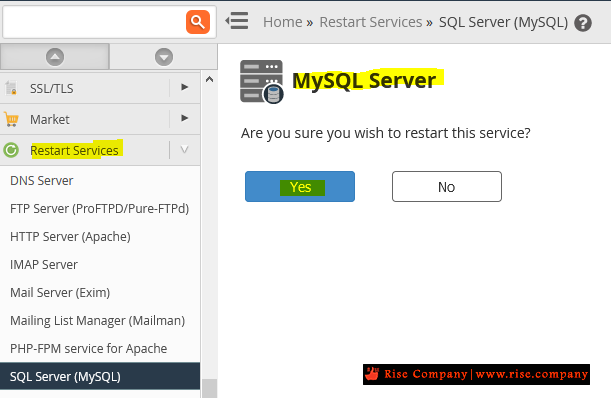
Task: Click the MySQL Server database icon
Action: pos(261,82)
